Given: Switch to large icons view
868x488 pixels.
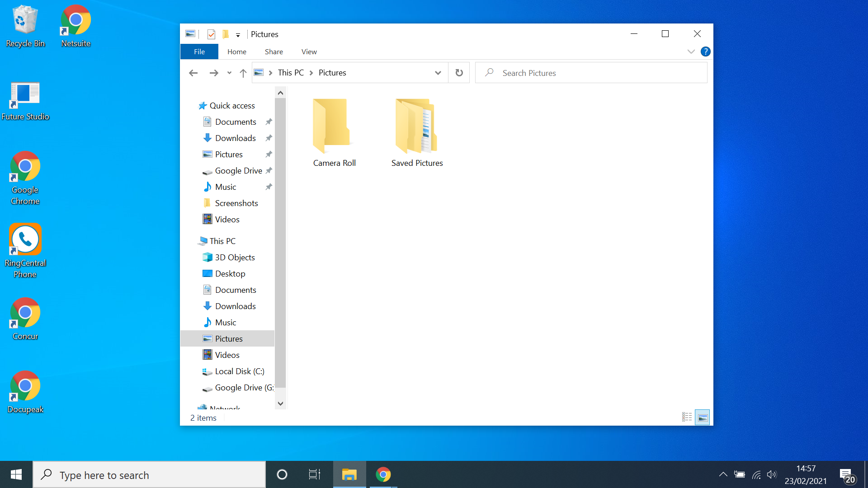Looking at the screenshot, I should click(703, 417).
